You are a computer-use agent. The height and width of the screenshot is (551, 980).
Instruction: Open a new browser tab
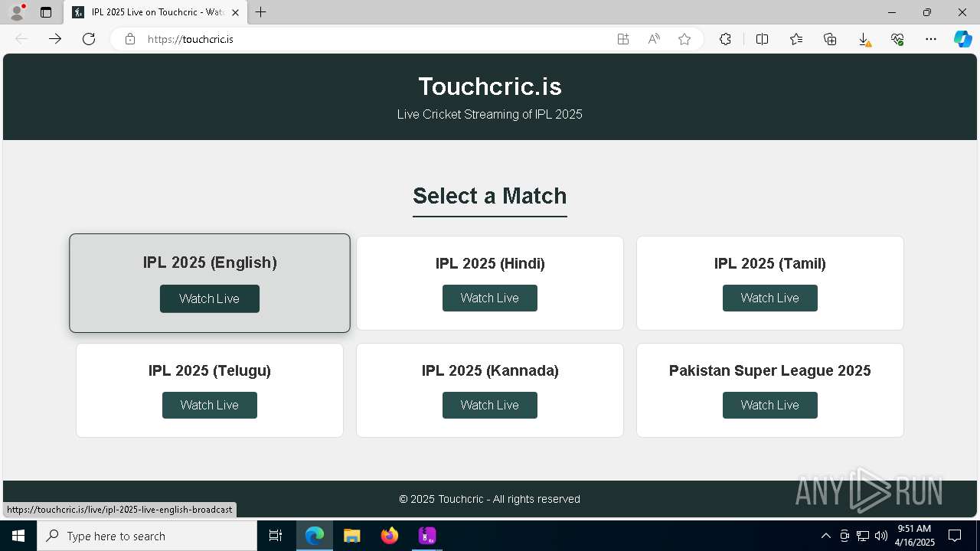point(261,12)
